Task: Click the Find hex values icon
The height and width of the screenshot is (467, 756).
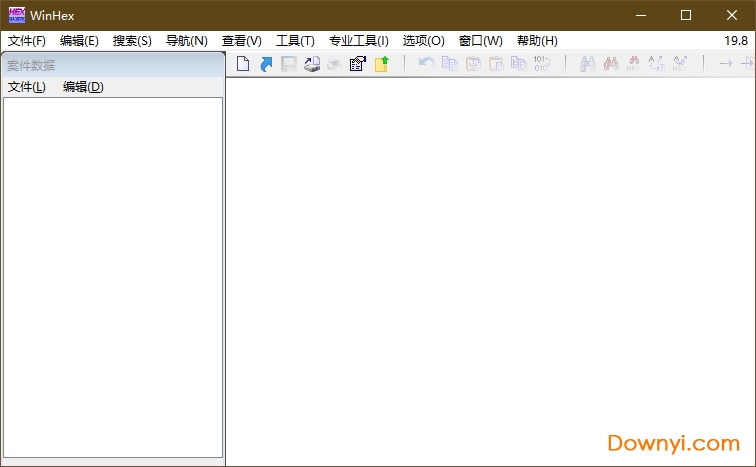Action: [610, 64]
